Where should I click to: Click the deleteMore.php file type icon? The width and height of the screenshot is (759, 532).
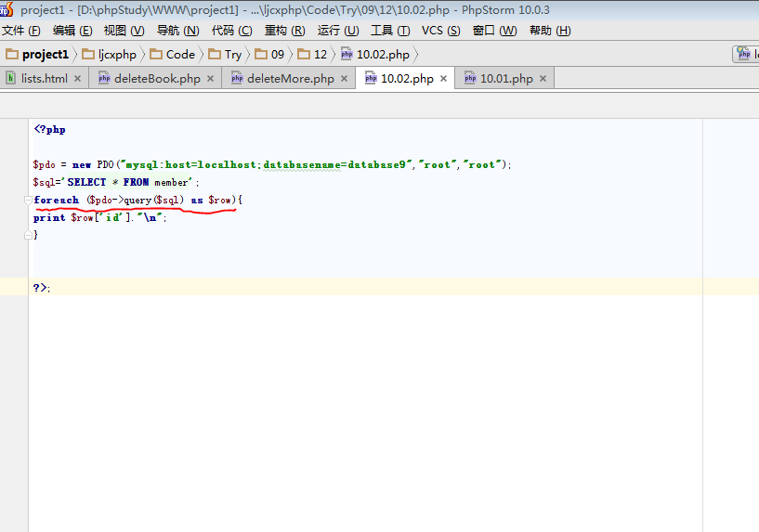[237, 78]
